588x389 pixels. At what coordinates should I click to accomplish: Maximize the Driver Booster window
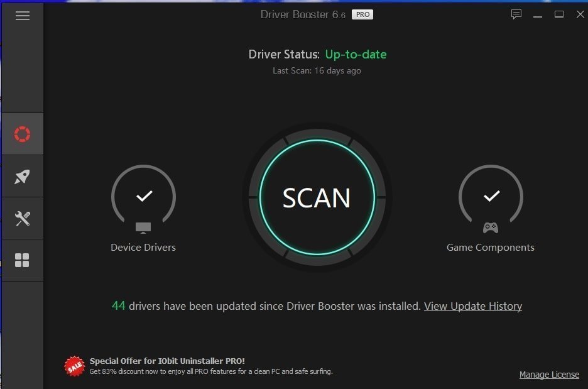tap(558, 14)
